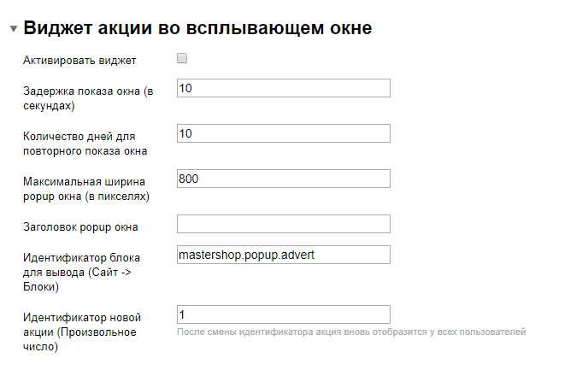Focus the popup delay seconds input
The width and height of the screenshot is (588, 370).
(283, 88)
